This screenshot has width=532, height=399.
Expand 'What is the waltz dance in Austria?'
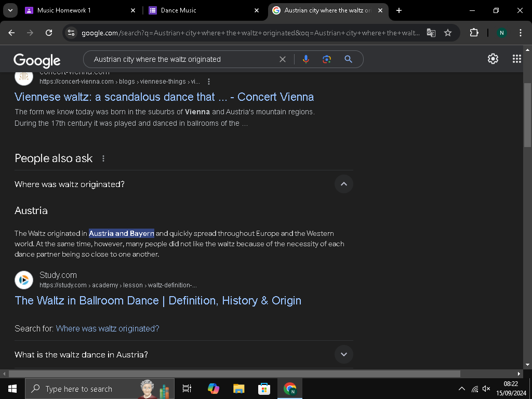click(344, 354)
